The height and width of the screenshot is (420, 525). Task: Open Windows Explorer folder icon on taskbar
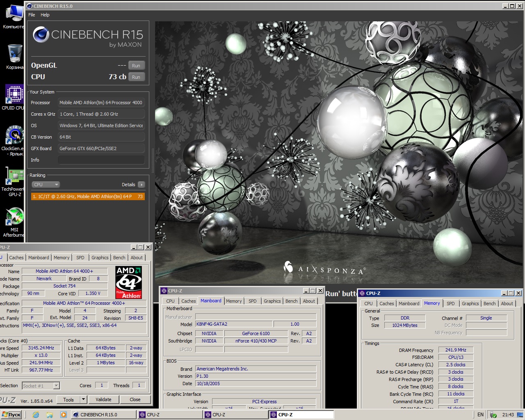click(50, 415)
